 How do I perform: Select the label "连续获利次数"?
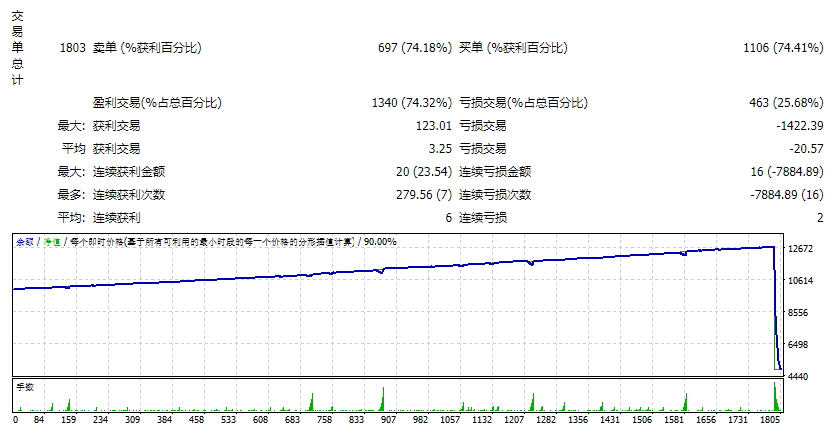[129, 194]
